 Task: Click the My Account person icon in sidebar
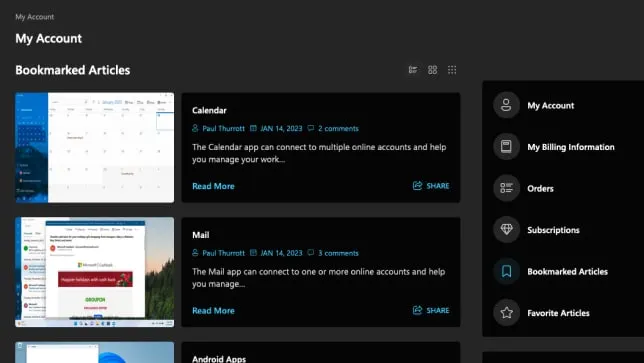pos(506,105)
